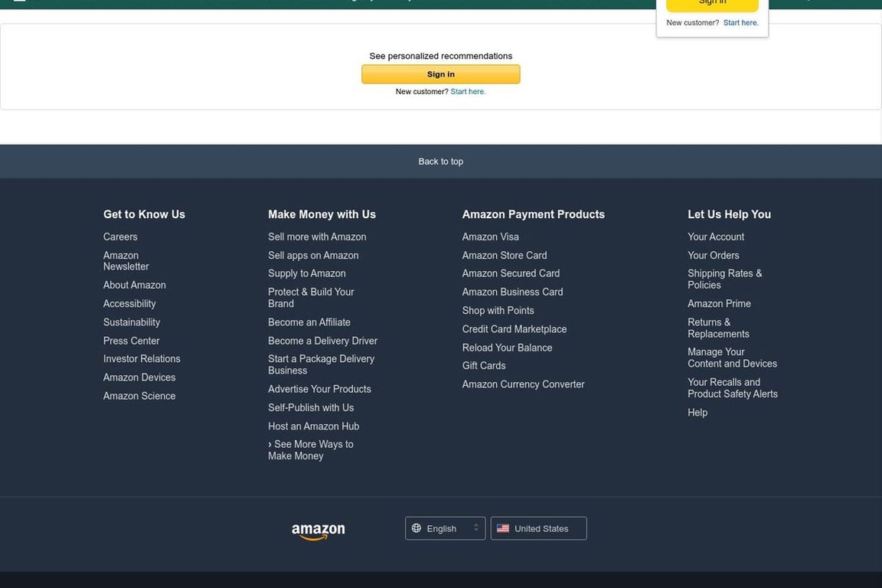This screenshot has width=882, height=588.
Task: Click the Amazon smile logo in footer
Action: [318, 529]
